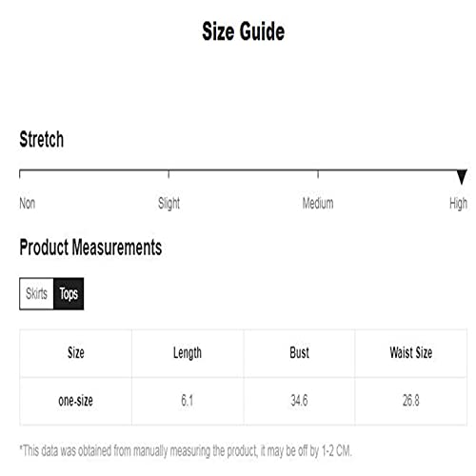Click the Non stretch label
This screenshot has height=476, width=476.
coord(28,204)
